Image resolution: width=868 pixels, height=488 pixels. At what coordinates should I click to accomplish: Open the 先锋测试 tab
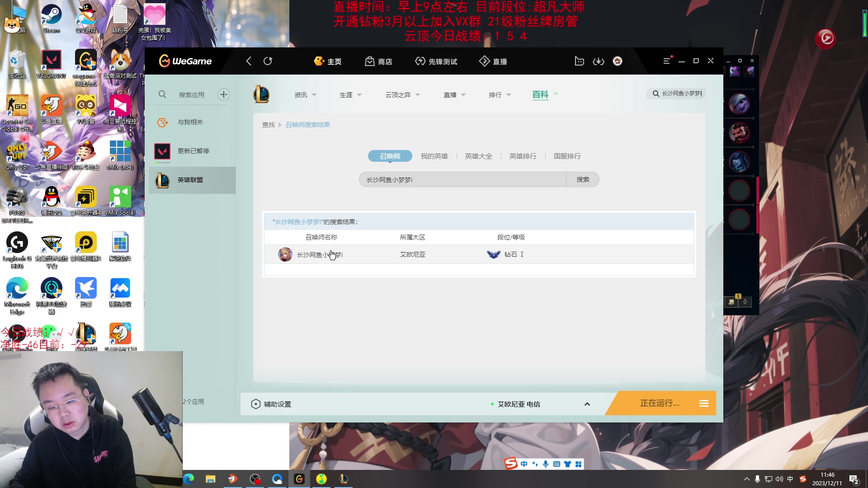[x=436, y=61]
